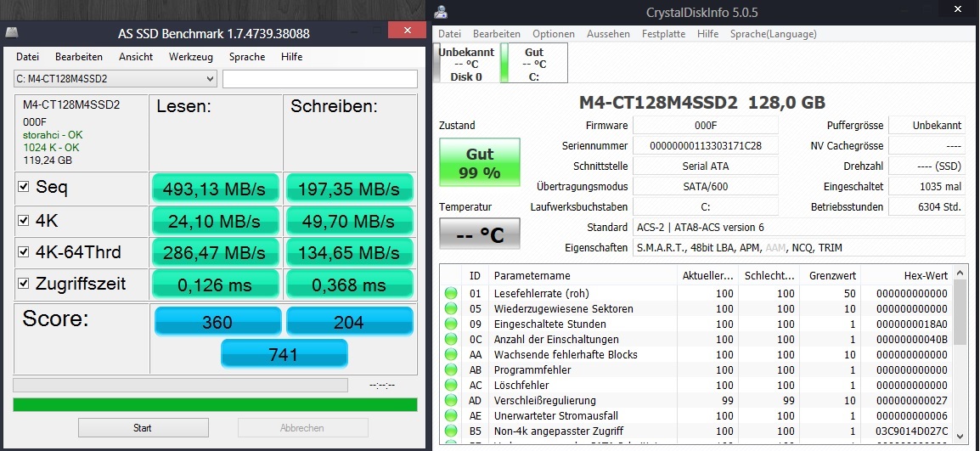980x451 pixels.
Task: Click the total Score 741 box
Action: (x=284, y=354)
